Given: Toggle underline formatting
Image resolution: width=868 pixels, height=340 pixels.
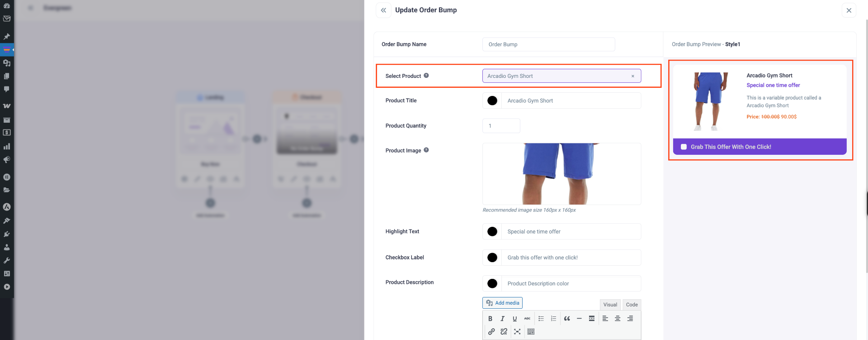Looking at the screenshot, I should (x=514, y=319).
